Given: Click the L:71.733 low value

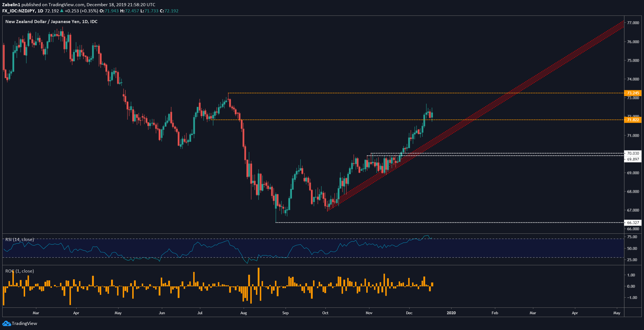Looking at the screenshot, I should click(x=149, y=11).
